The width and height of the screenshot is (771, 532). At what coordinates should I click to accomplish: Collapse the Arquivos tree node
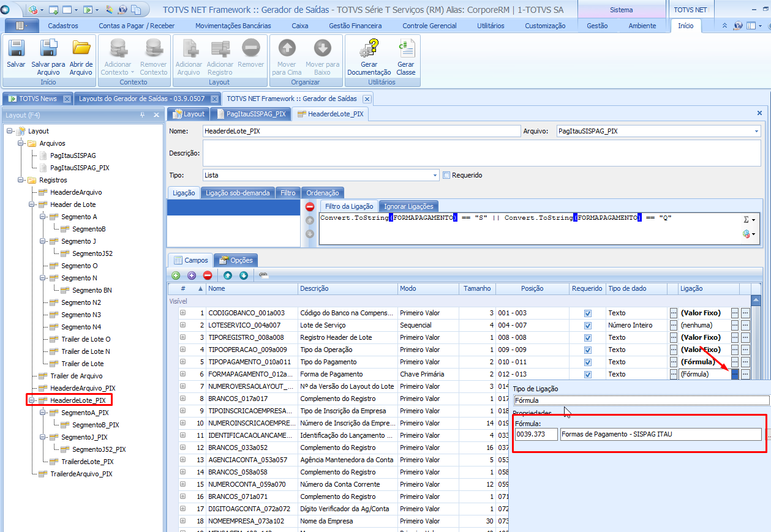[x=20, y=143]
